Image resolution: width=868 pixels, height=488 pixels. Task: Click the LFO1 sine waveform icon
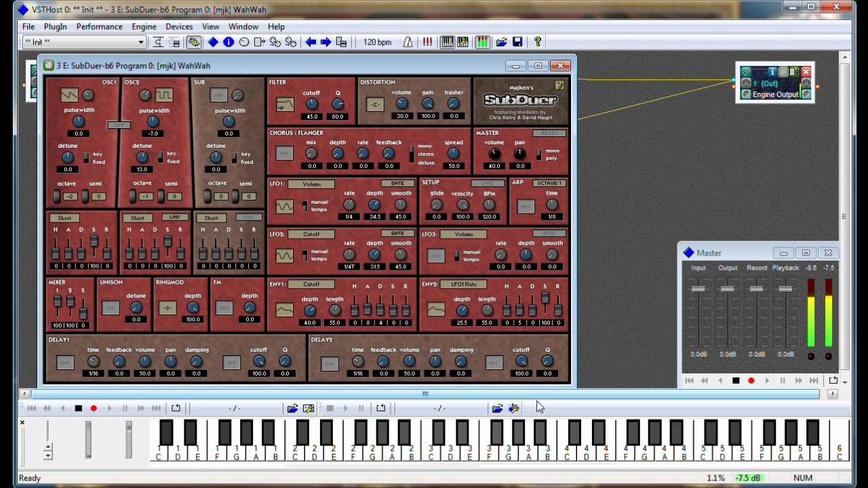point(284,206)
